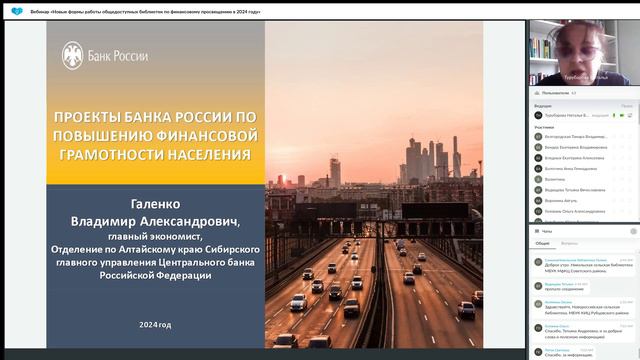Screen dimensions: 640x360
Task: Click the 'Доброе утро' chat message
Action: click(x=589, y=267)
